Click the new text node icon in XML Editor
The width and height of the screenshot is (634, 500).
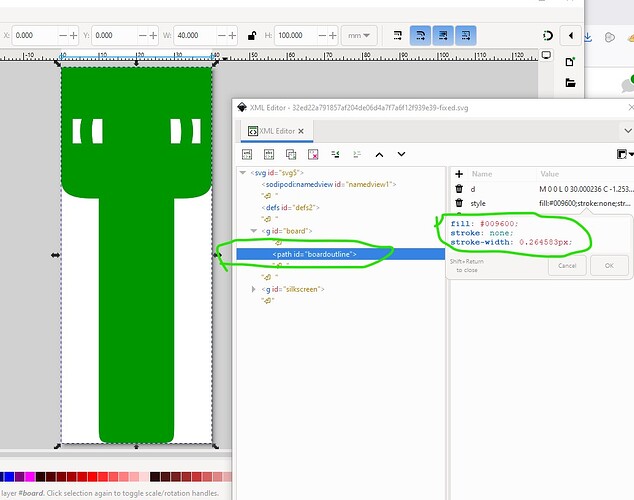coord(269,154)
